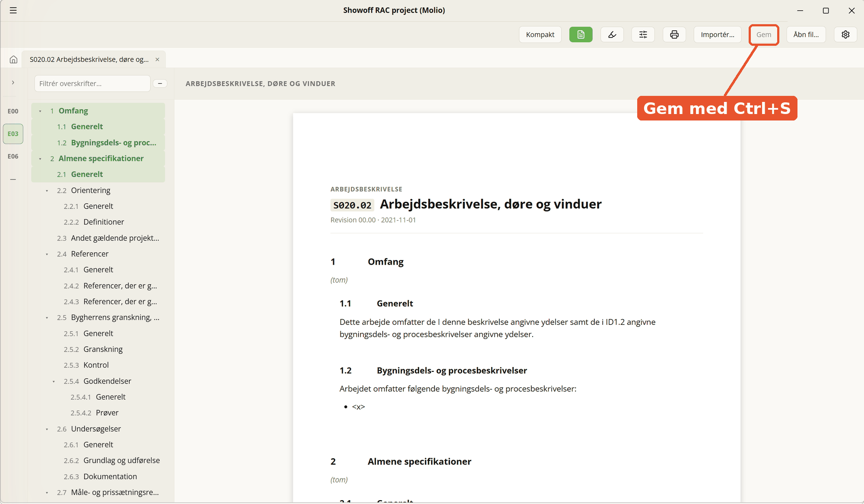The width and height of the screenshot is (864, 504).
Task: Click the Importér... button
Action: [717, 35]
